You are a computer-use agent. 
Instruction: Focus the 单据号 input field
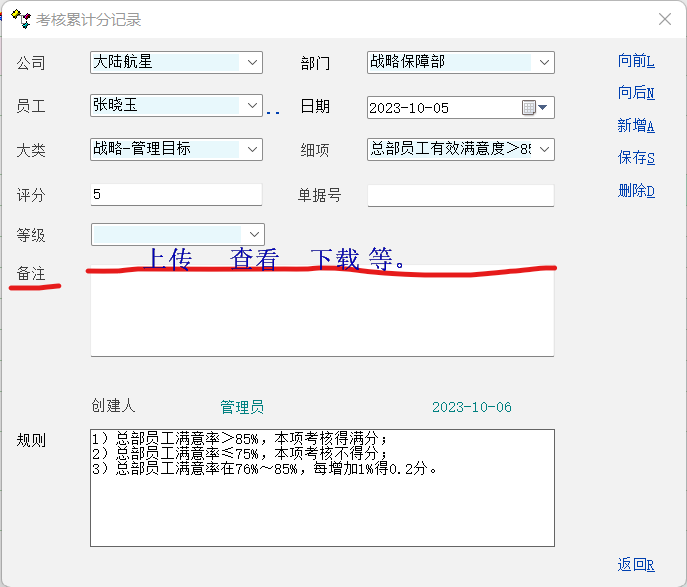point(460,195)
